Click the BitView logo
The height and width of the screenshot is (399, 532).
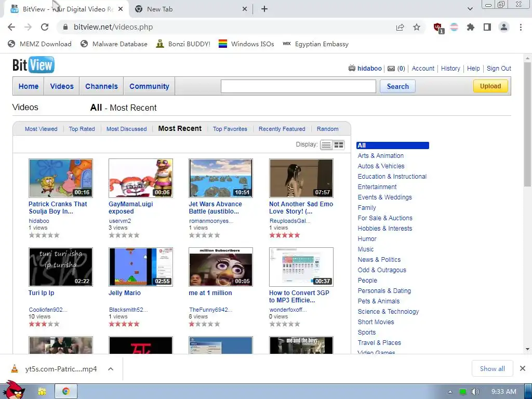[33, 65]
